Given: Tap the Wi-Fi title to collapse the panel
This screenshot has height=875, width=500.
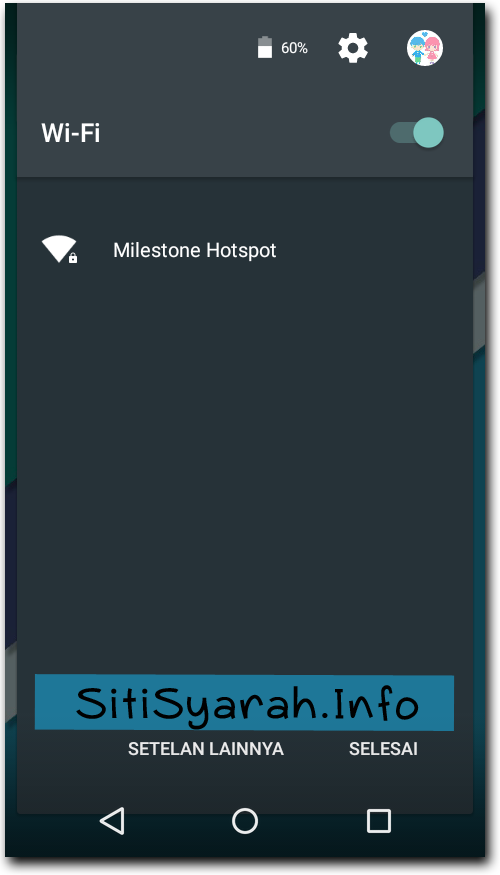Looking at the screenshot, I should pos(71,133).
